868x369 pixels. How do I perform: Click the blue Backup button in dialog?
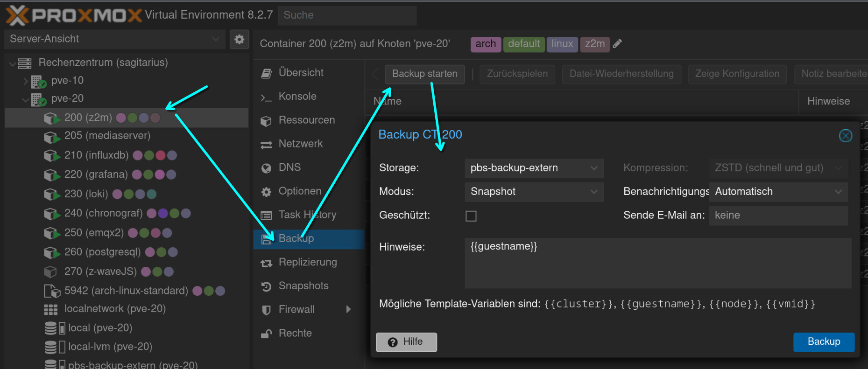(x=824, y=342)
